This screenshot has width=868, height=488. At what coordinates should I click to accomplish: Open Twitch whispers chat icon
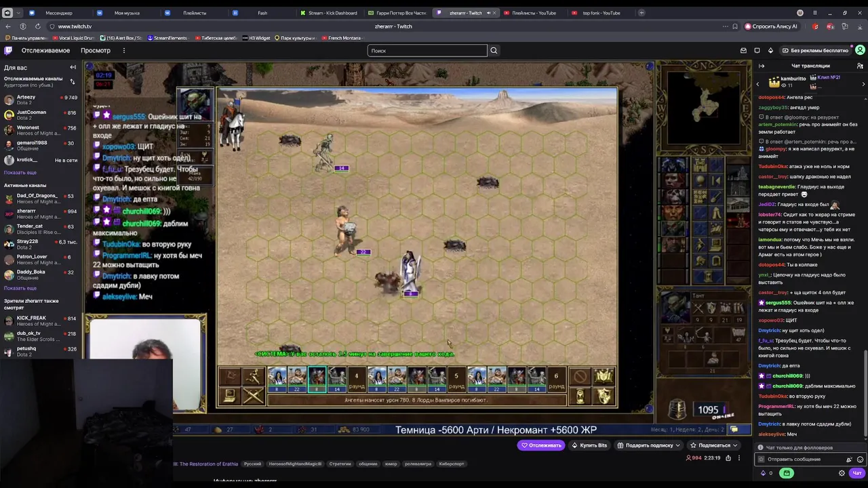[x=757, y=50]
